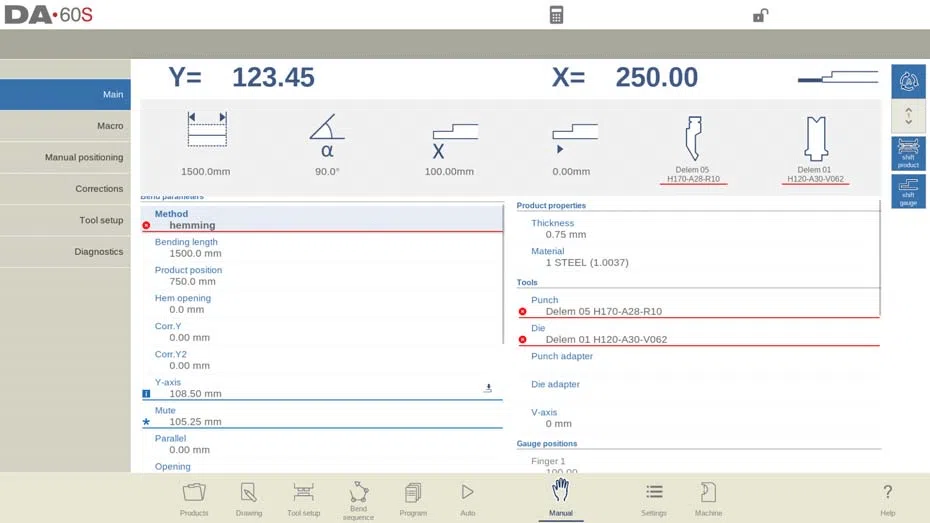The width and height of the screenshot is (930, 523).
Task: Select the Material 1 STEEL (1.0037) field
Action: pyautogui.click(x=699, y=256)
